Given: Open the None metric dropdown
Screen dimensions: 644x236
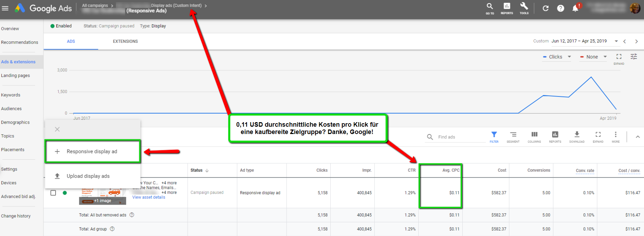Looking at the screenshot, I should 594,57.
